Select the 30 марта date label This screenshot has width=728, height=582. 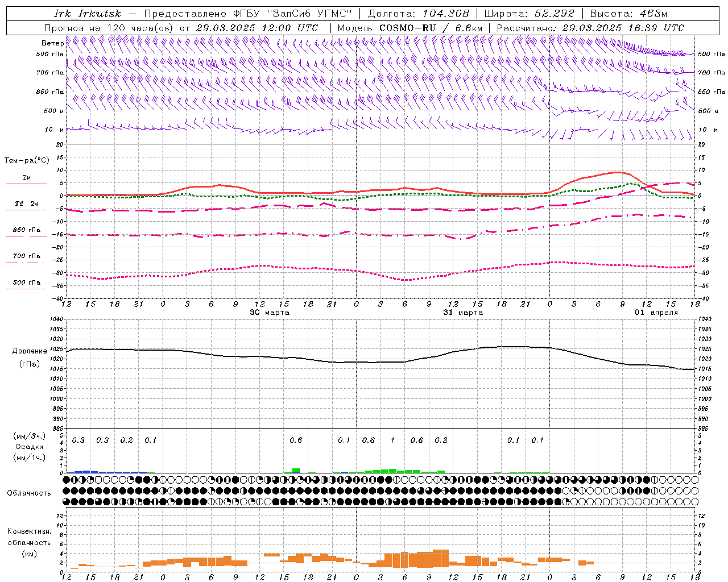(270, 313)
